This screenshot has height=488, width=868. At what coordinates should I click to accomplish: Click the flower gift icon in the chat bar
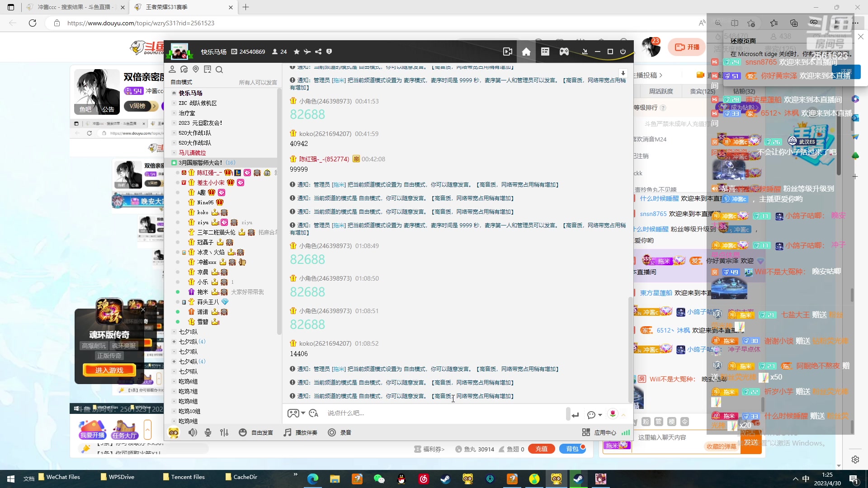613,413
